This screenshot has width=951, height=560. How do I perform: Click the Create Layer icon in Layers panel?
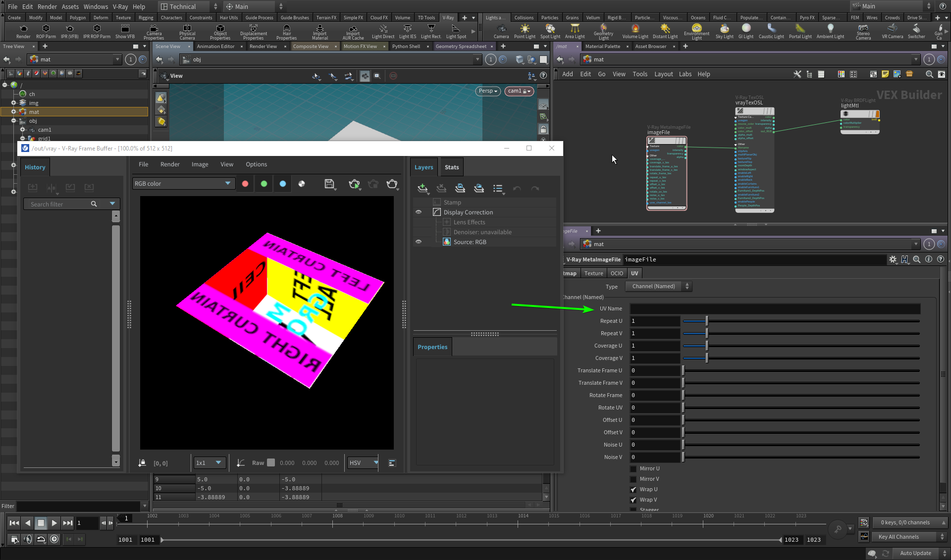point(423,188)
